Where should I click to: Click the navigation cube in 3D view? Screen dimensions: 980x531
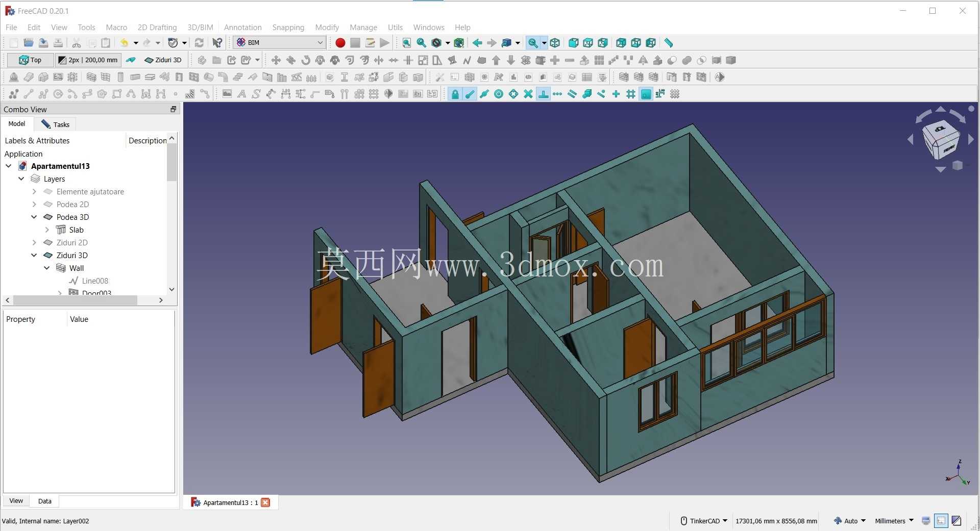(941, 139)
